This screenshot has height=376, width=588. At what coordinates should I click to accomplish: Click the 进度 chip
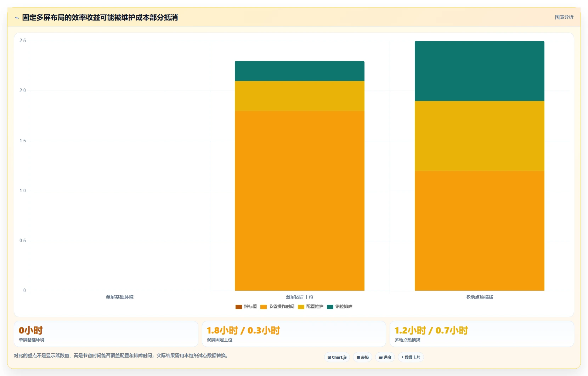pyautogui.click(x=385, y=357)
